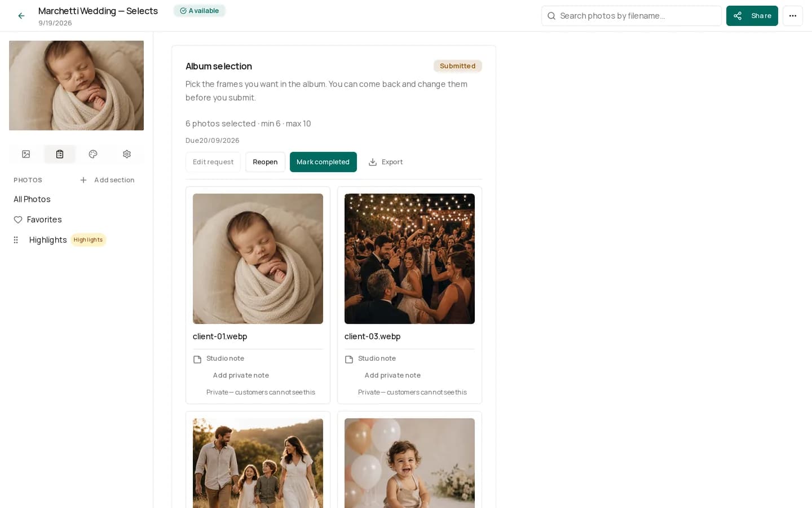Switch to the clipboard selection icon tab
812x508 pixels.
pyautogui.click(x=60, y=154)
